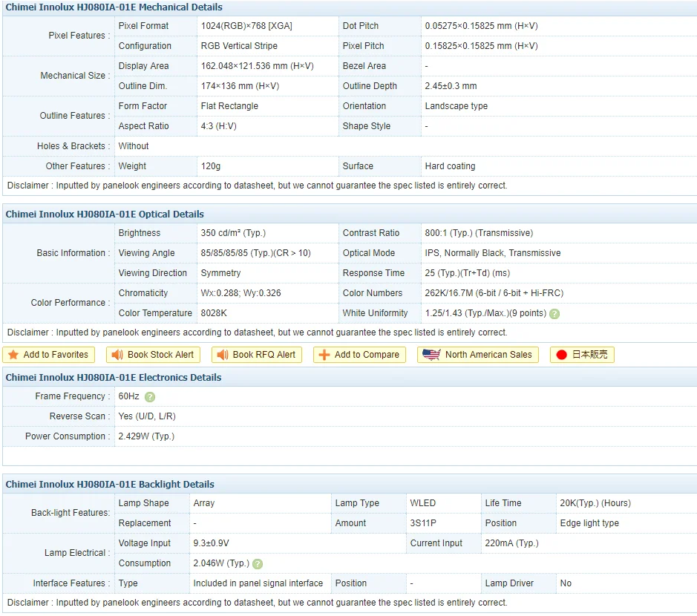Image resolution: width=697 pixels, height=616 pixels.
Task: Select the Lamp Driver value No
Action: (x=566, y=583)
